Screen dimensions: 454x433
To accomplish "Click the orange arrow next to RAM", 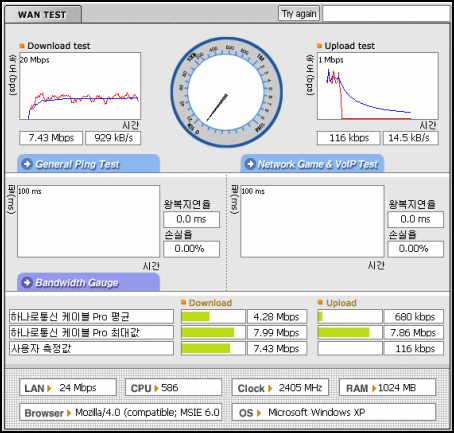I will click(x=374, y=388).
